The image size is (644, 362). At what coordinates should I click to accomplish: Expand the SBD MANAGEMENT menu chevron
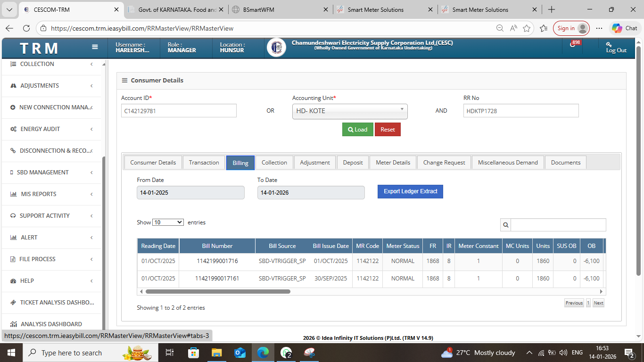(91, 173)
